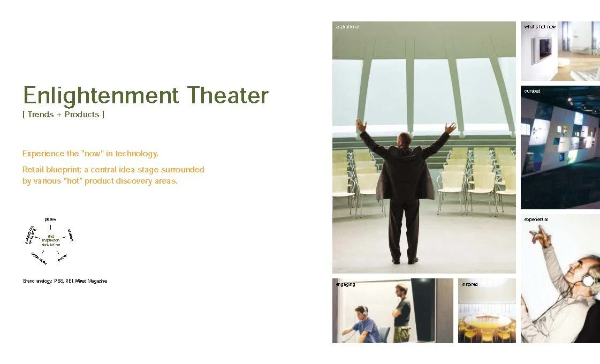
Task: Click the "digital music" diagram label
Action: pos(39,259)
